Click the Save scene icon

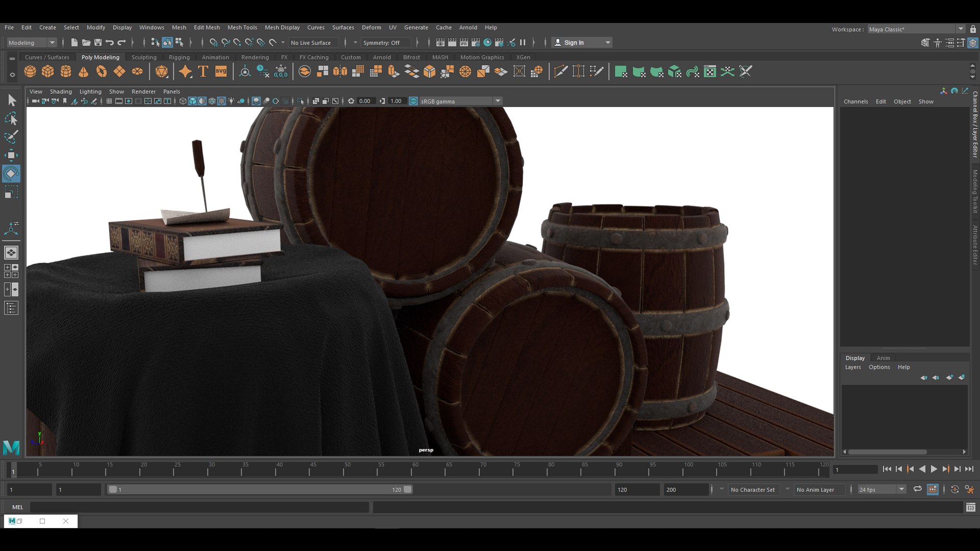point(98,43)
